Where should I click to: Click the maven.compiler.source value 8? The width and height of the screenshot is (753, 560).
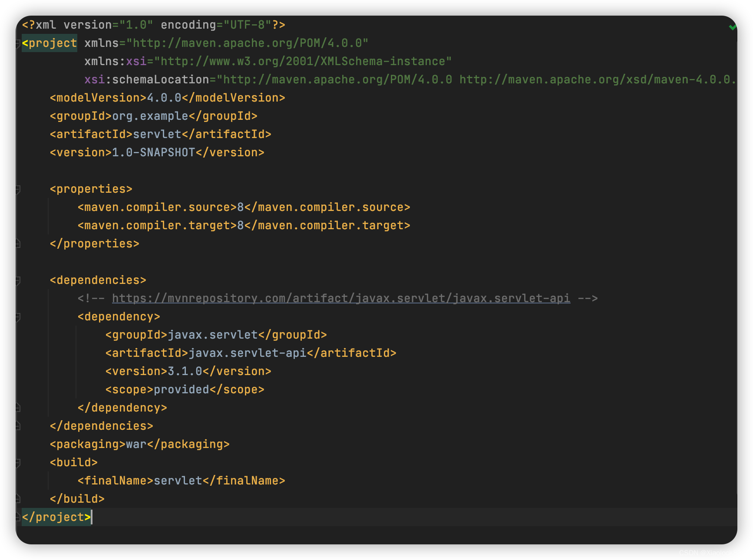(240, 207)
